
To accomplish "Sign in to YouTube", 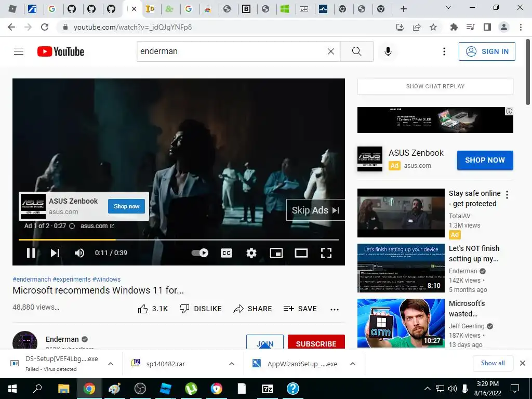I will point(487,51).
